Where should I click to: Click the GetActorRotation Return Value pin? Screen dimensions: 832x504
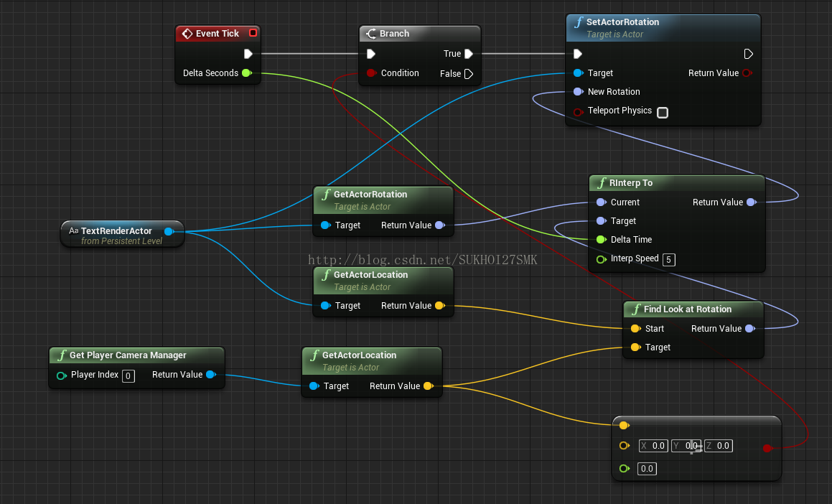point(440,225)
